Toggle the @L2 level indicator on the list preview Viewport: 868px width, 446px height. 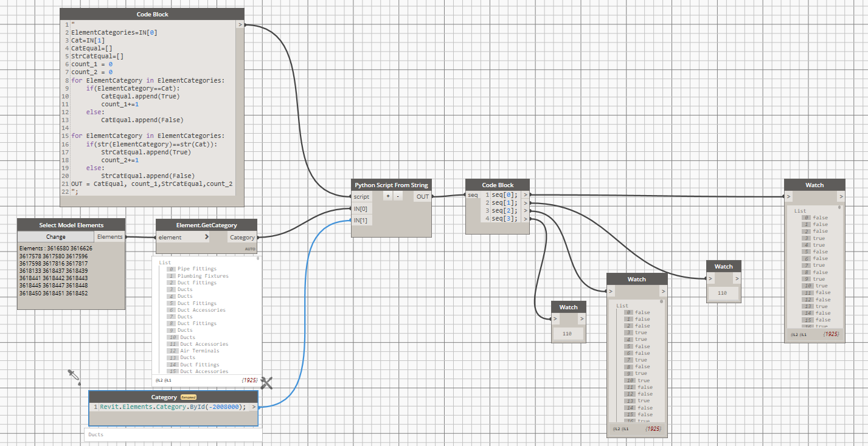click(x=159, y=380)
